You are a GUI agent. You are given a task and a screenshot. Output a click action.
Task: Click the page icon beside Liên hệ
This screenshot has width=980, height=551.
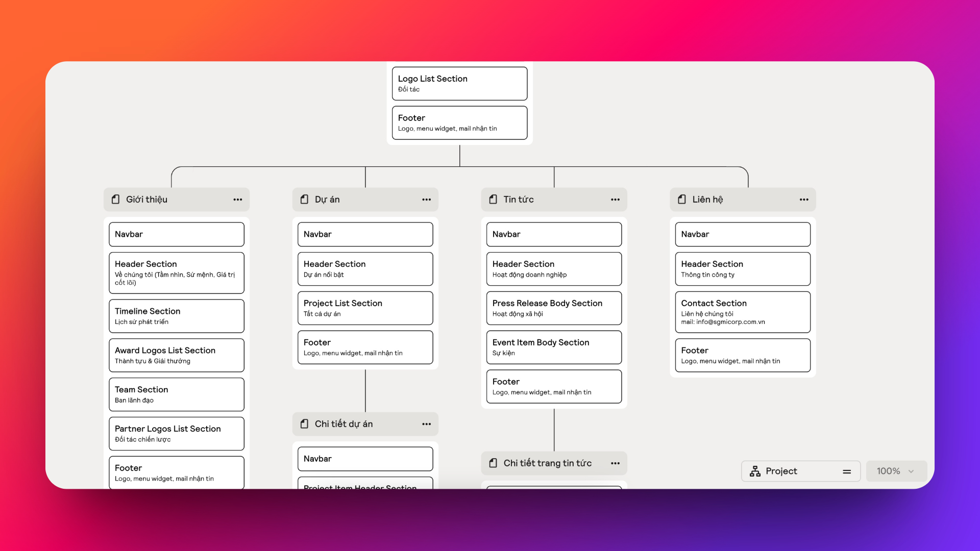pos(682,199)
